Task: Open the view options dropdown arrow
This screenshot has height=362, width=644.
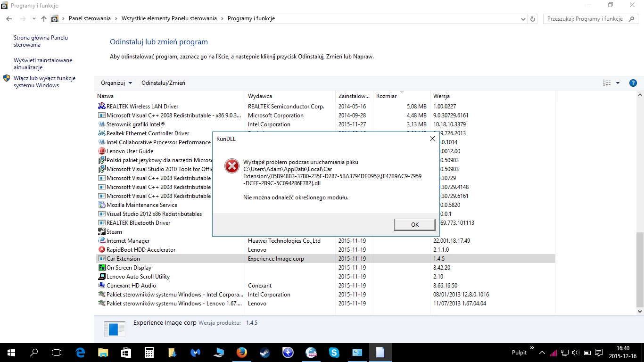Action: pyautogui.click(x=618, y=83)
